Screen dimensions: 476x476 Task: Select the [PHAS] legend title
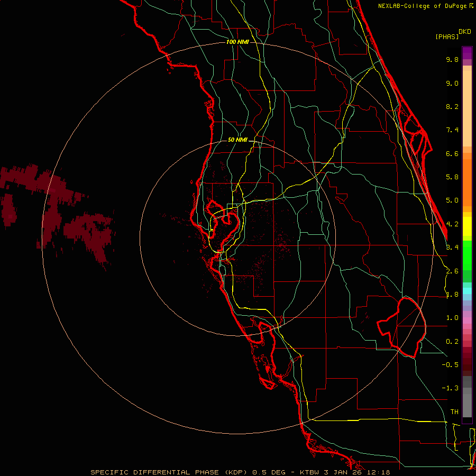click(x=447, y=36)
